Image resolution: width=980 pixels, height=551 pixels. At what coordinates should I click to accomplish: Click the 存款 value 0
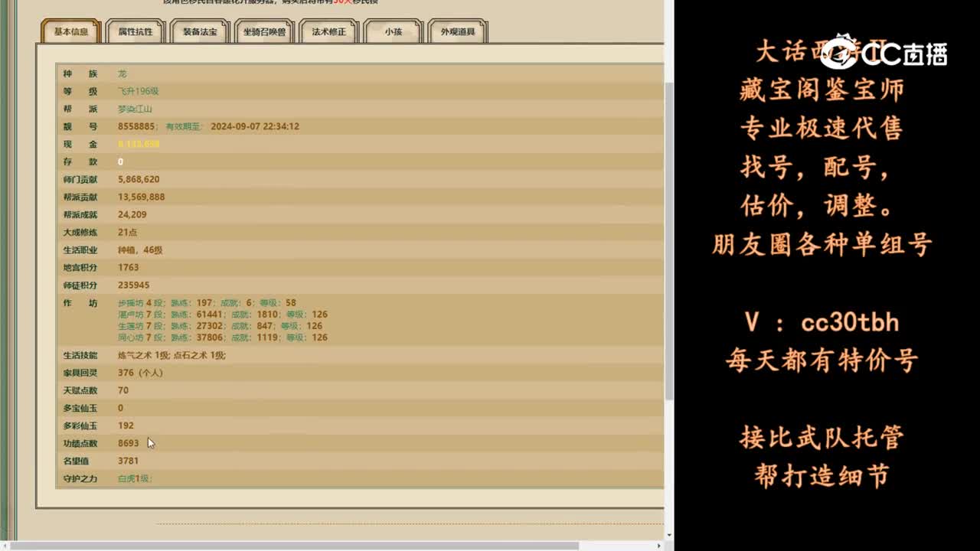[120, 161]
